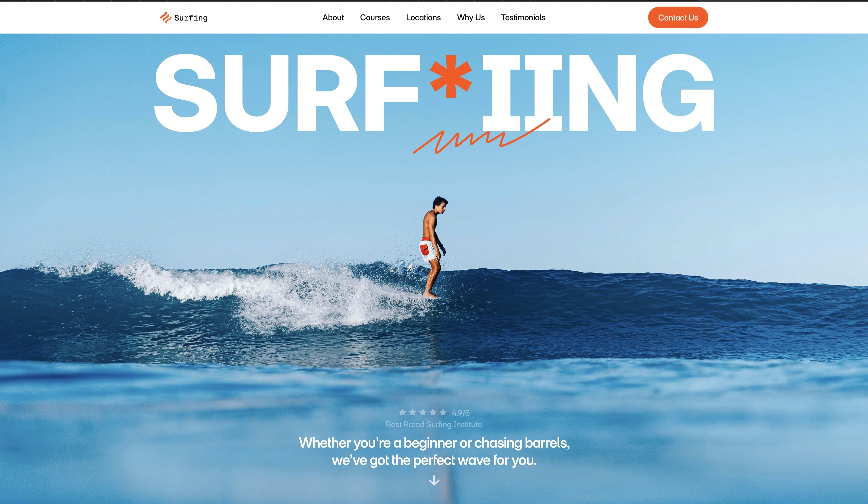Click the beginner or chasing barrels tagline

pyautogui.click(x=434, y=452)
